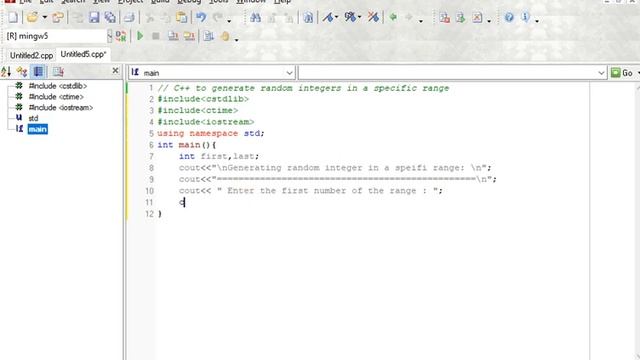Click the greyed Redo arrow
This screenshot has width=640, height=360.
pyautogui.click(x=218, y=18)
